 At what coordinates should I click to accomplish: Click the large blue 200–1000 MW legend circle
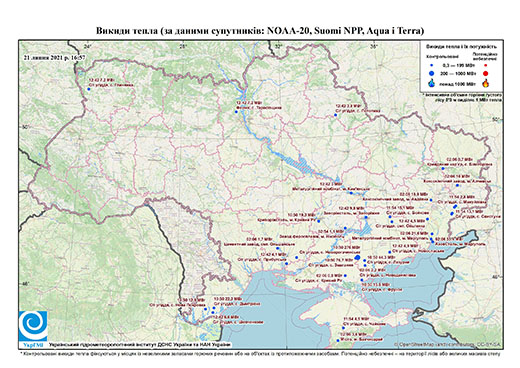click(432, 74)
